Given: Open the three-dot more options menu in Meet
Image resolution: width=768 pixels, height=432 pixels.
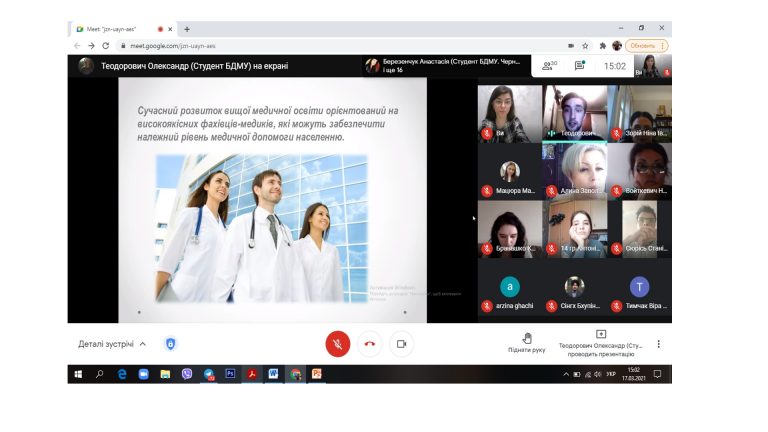Looking at the screenshot, I should point(658,344).
